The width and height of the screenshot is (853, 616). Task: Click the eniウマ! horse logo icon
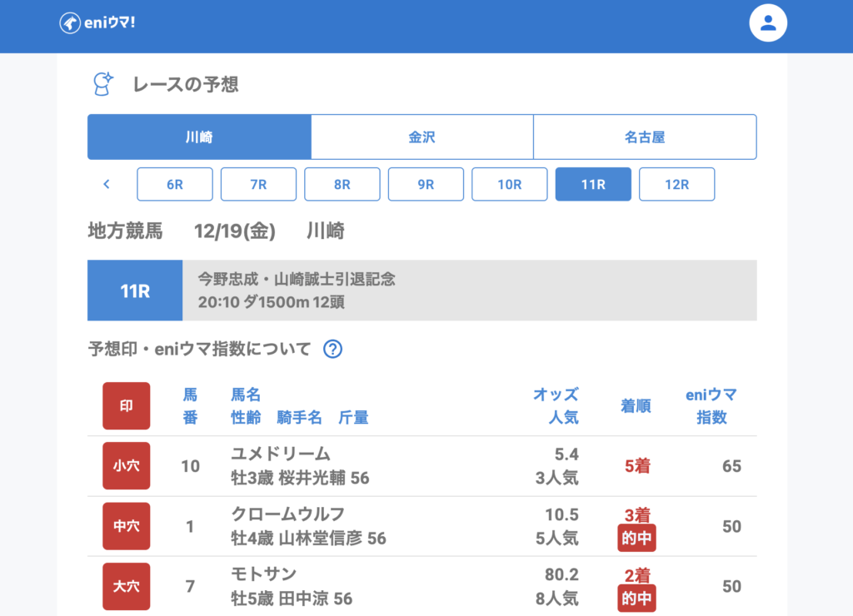(x=70, y=23)
